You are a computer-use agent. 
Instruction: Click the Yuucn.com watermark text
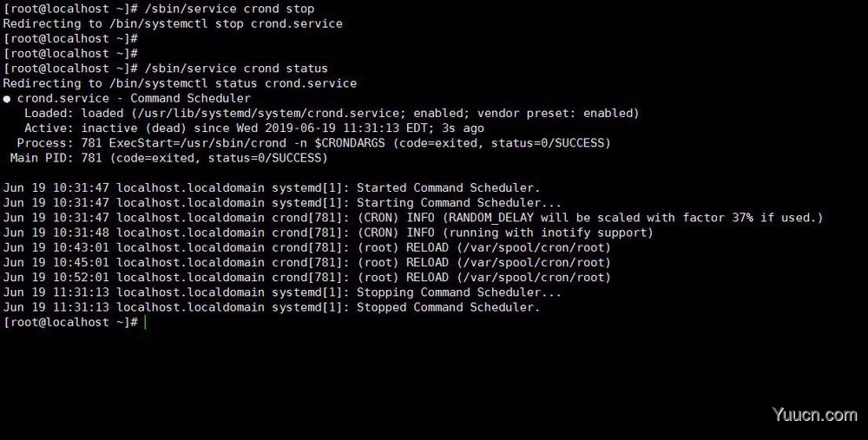click(817, 415)
